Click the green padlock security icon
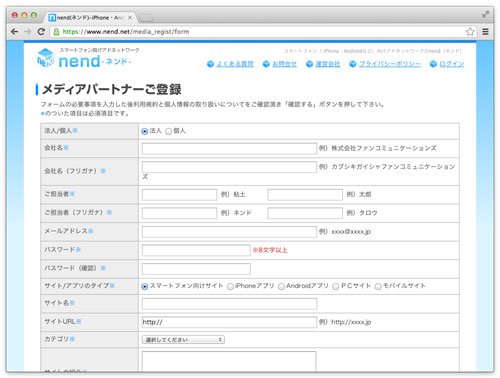The image size is (500, 378). 56,32
